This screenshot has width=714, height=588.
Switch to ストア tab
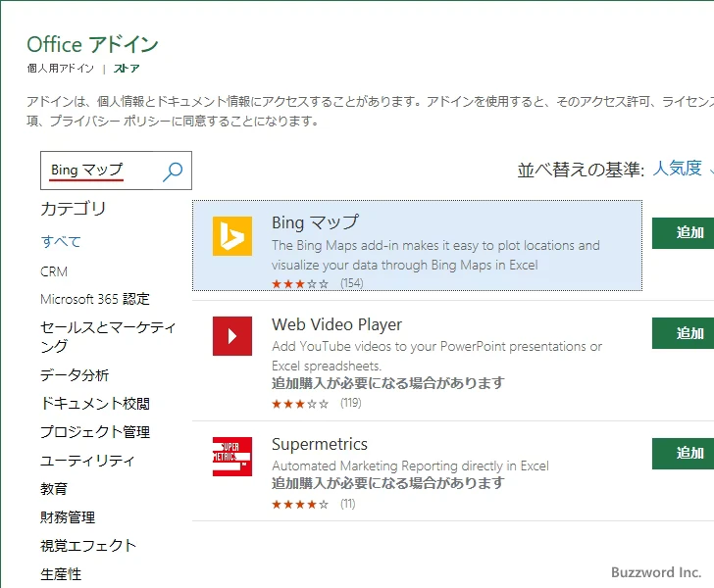(127, 69)
